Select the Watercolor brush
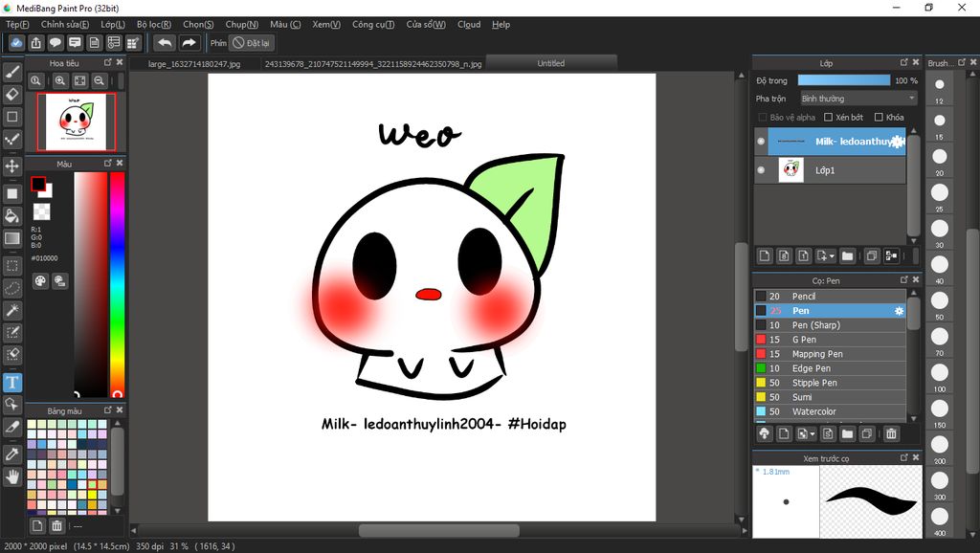980x553 pixels. [x=830, y=411]
